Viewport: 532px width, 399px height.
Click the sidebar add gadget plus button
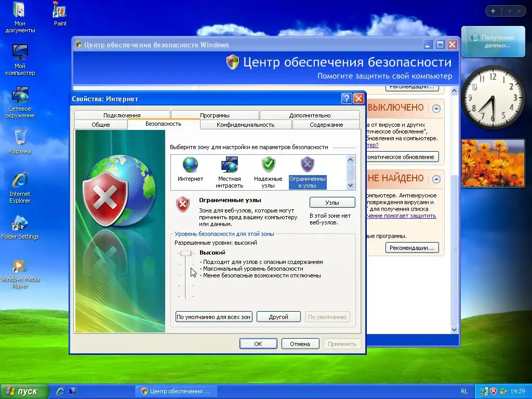493,11
